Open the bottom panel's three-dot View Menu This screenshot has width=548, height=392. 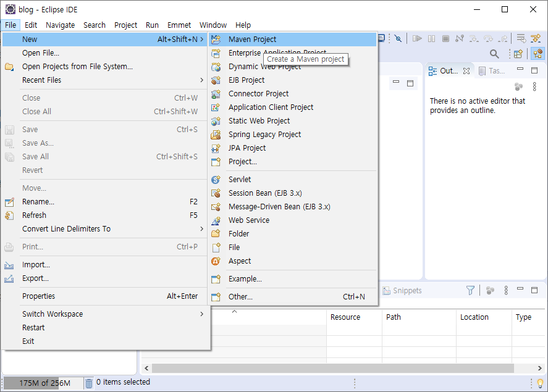(x=506, y=290)
